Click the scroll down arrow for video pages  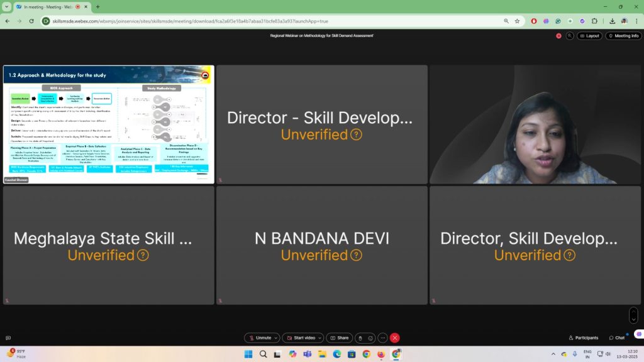pos(633,319)
